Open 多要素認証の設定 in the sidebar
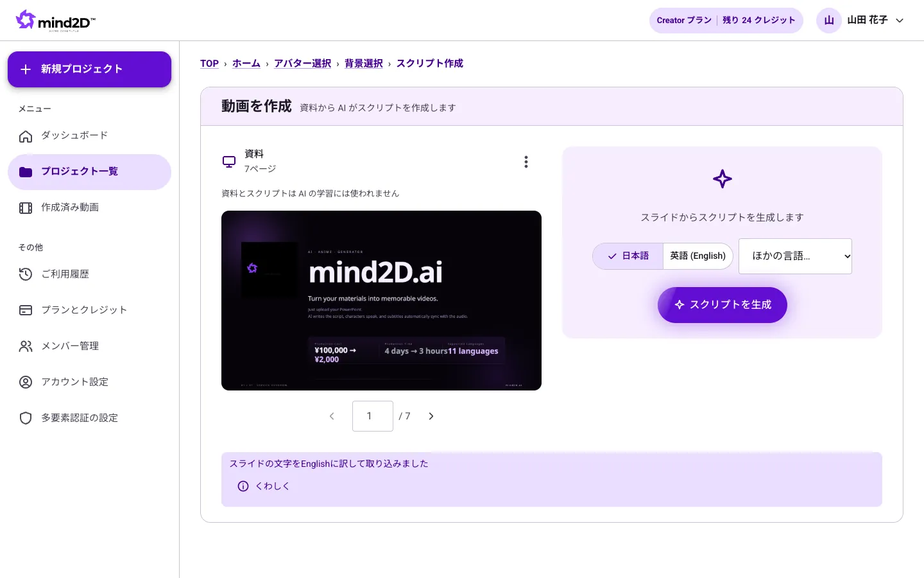 [89, 419]
